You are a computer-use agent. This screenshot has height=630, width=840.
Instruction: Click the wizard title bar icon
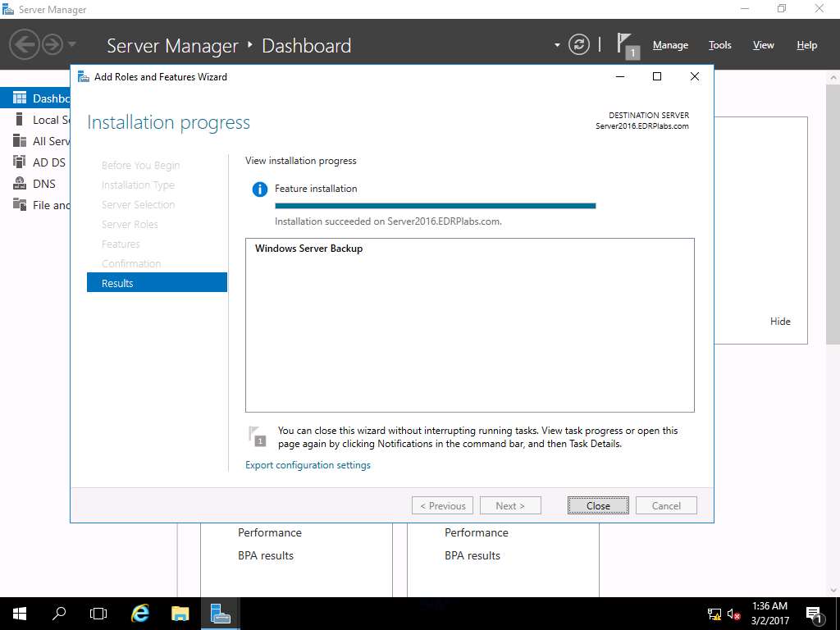pyautogui.click(x=84, y=76)
